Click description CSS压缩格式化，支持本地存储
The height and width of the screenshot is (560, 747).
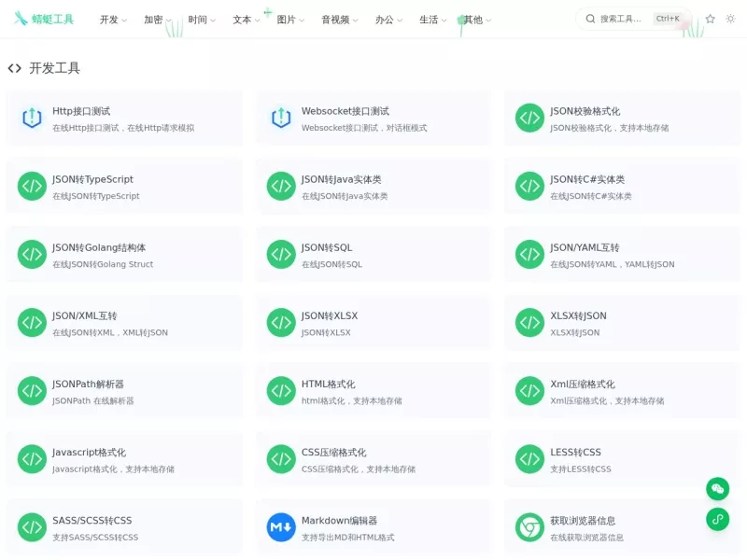point(359,469)
